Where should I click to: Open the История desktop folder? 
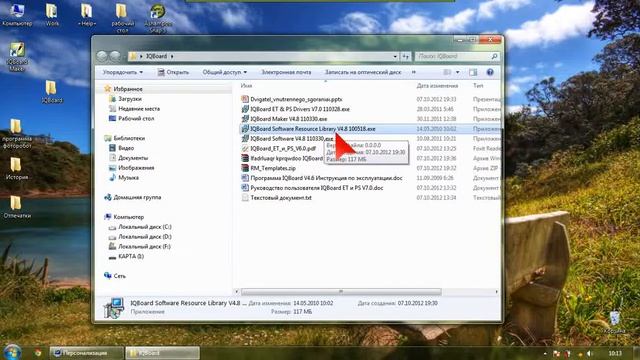click(17, 169)
